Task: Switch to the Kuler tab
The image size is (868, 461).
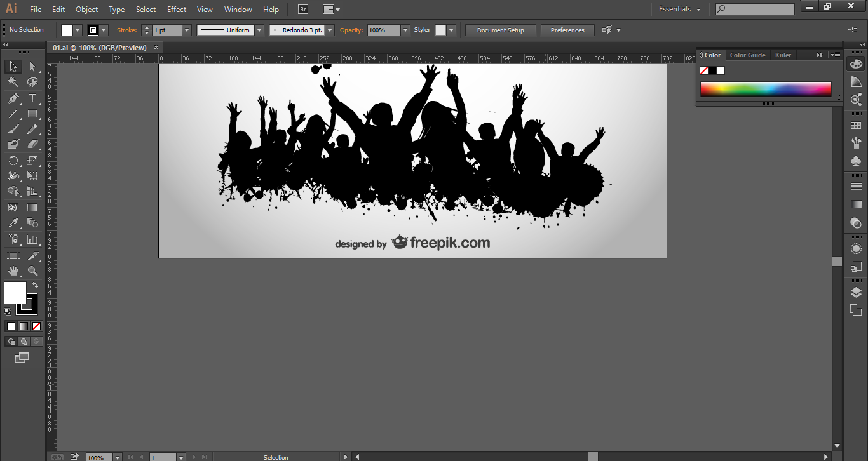Action: 783,55
